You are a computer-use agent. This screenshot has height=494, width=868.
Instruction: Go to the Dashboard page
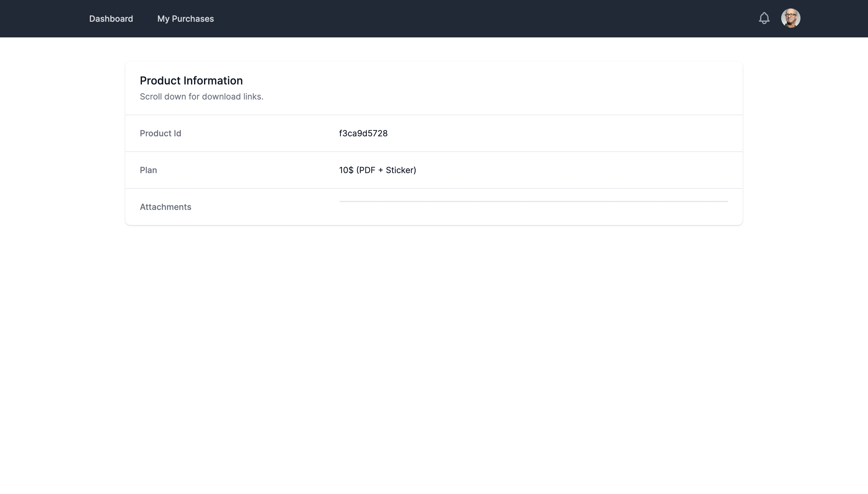click(111, 19)
